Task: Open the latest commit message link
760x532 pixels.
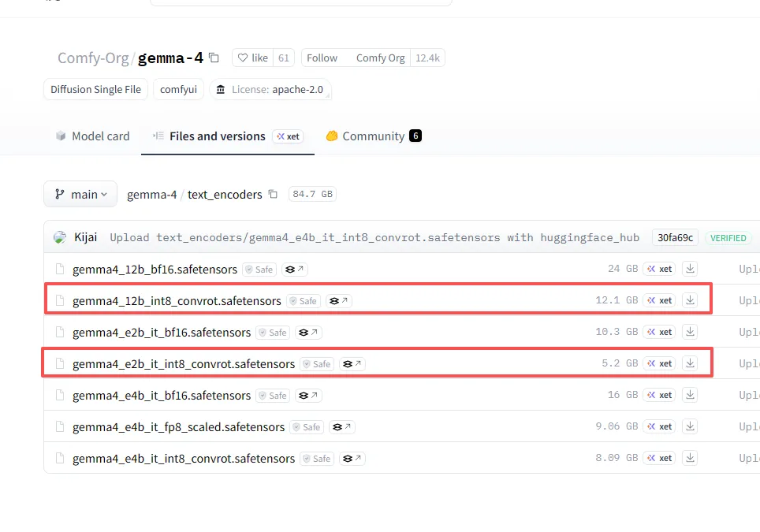Action: 374,237
